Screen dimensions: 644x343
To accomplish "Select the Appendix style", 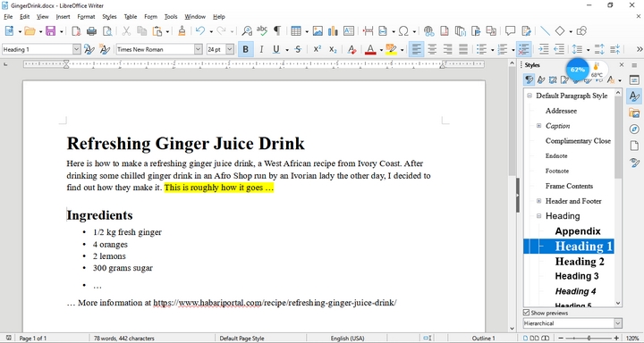I will pyautogui.click(x=578, y=231).
